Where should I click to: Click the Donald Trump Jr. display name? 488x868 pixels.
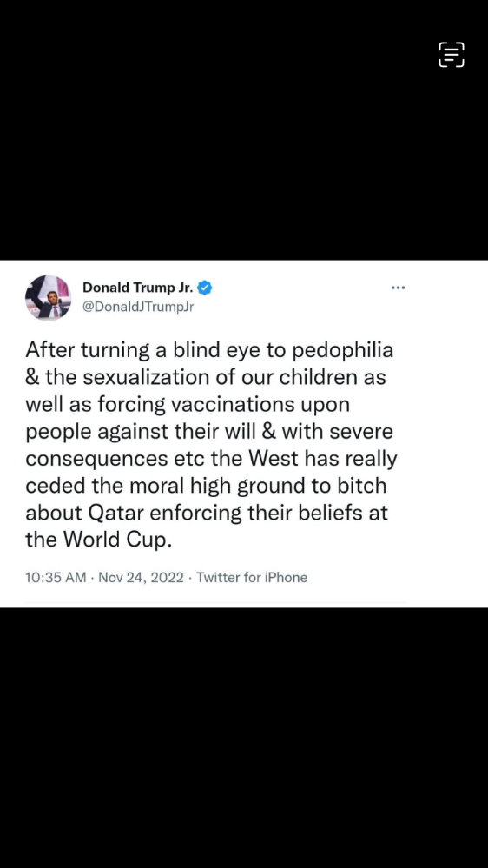point(140,288)
